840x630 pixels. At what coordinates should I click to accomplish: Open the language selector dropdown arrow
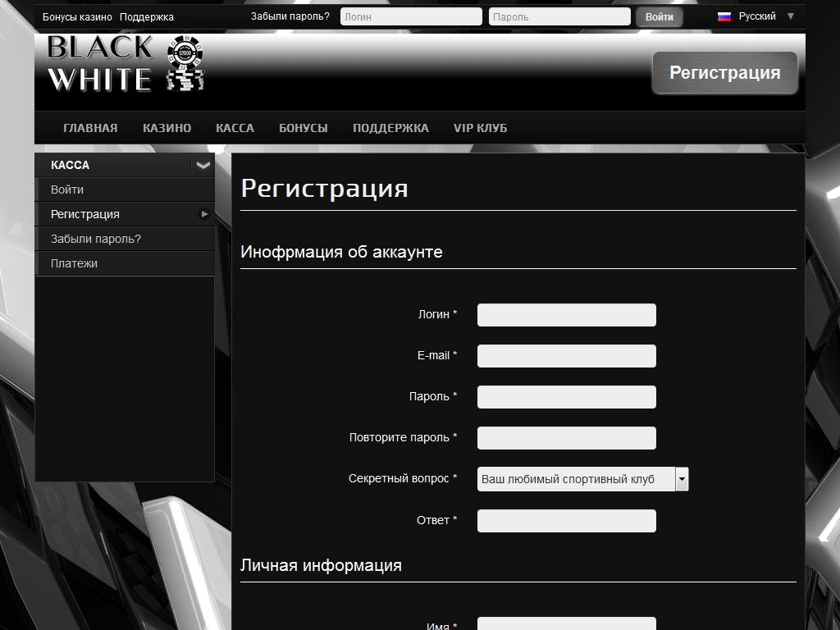coord(790,16)
